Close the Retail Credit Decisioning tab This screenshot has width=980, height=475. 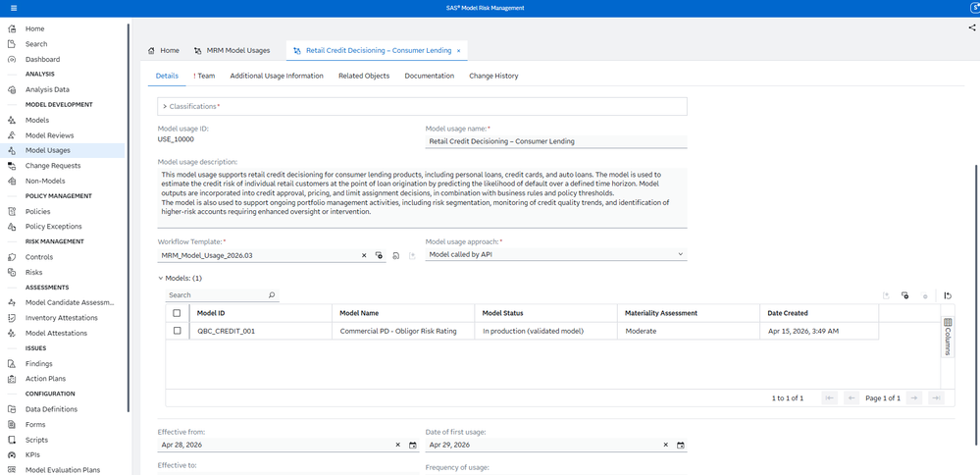point(458,51)
